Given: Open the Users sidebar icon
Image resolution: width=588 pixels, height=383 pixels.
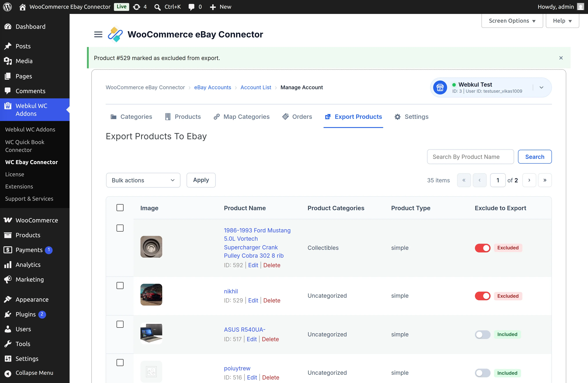Looking at the screenshot, I should 8,329.
